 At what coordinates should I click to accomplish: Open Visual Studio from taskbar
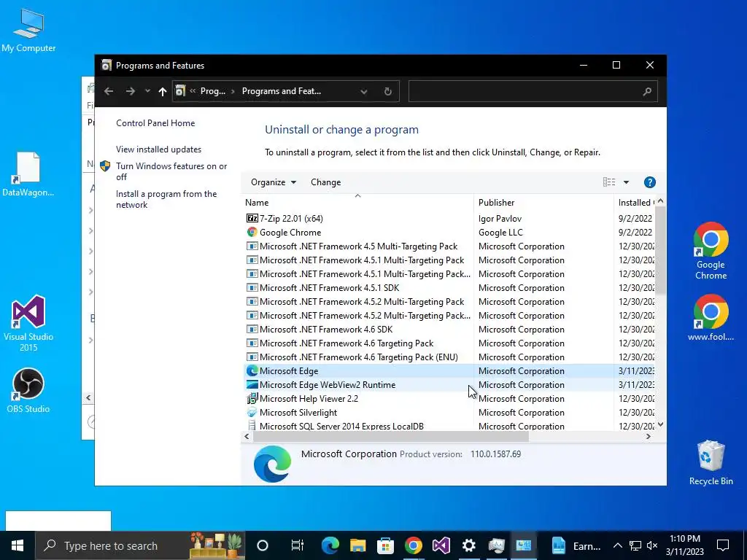click(441, 545)
